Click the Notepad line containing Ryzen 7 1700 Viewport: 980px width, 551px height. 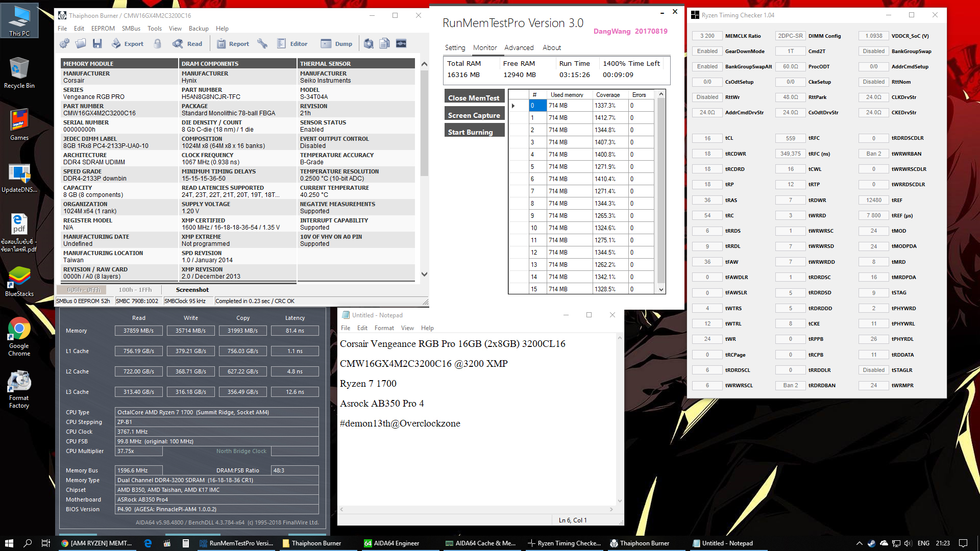point(368,384)
